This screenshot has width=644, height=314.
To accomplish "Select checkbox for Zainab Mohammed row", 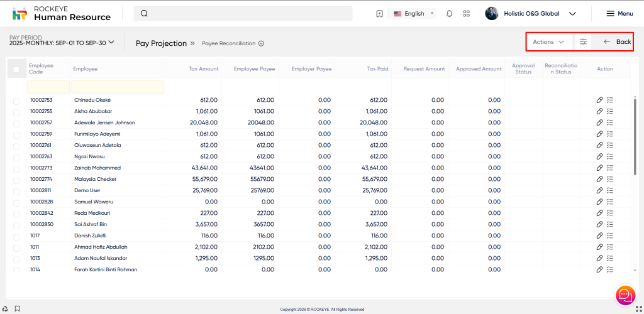I will 16,168.
